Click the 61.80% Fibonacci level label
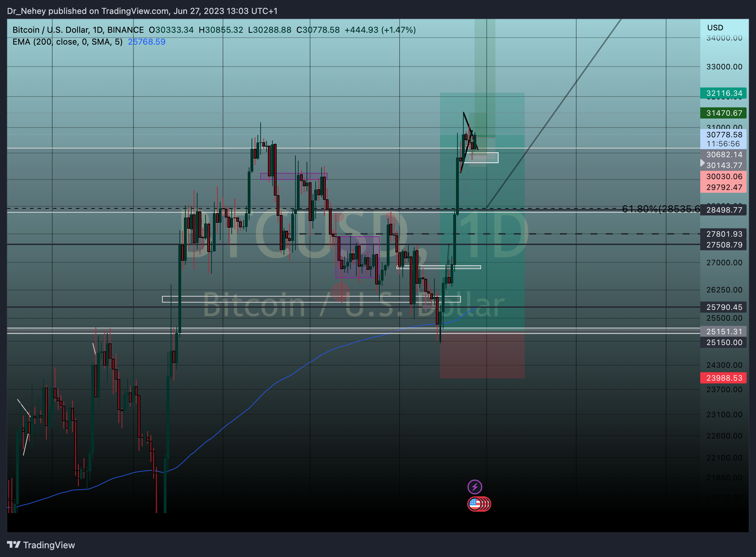Image resolution: width=756 pixels, height=557 pixels. pyautogui.click(x=661, y=209)
